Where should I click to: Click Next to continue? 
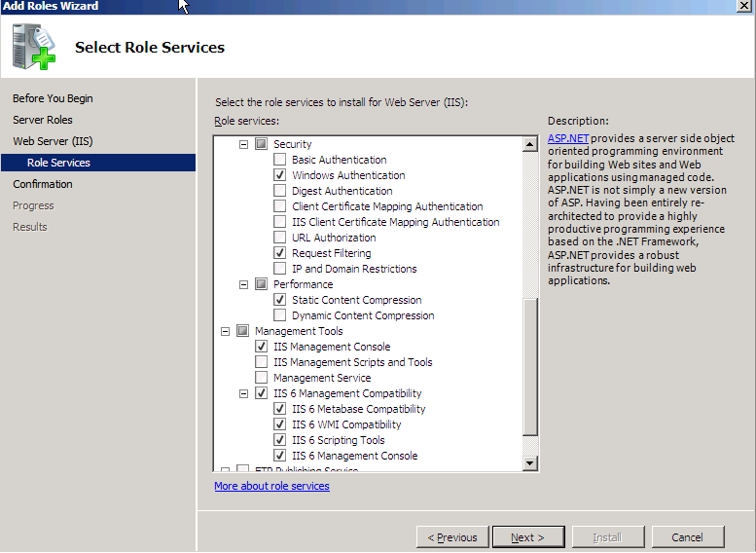[x=528, y=537]
